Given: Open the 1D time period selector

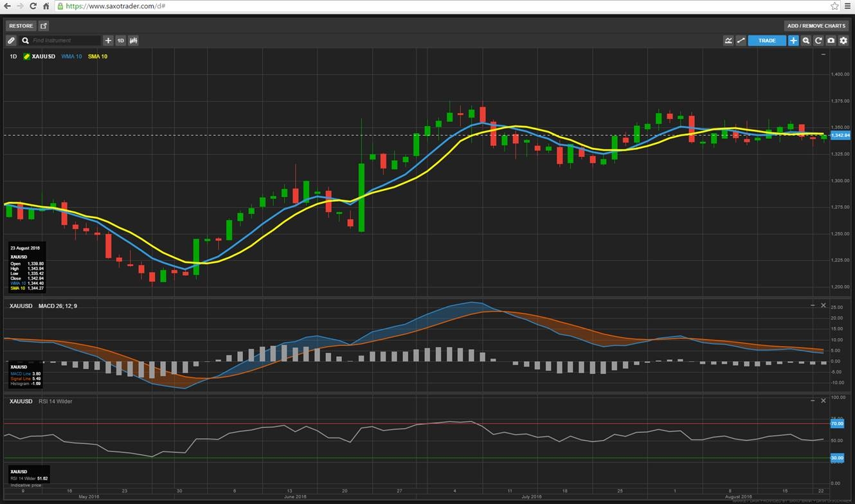Looking at the screenshot, I should click(121, 40).
